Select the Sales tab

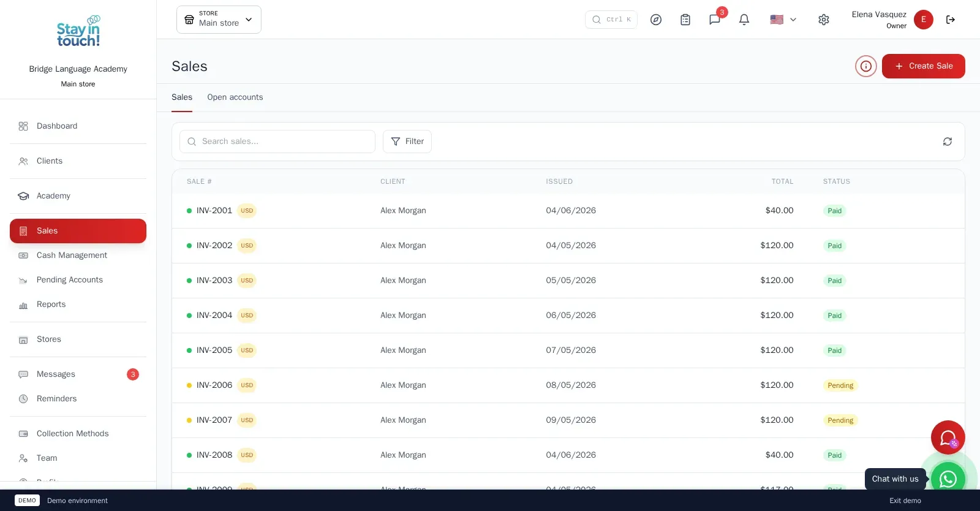pyautogui.click(x=182, y=97)
